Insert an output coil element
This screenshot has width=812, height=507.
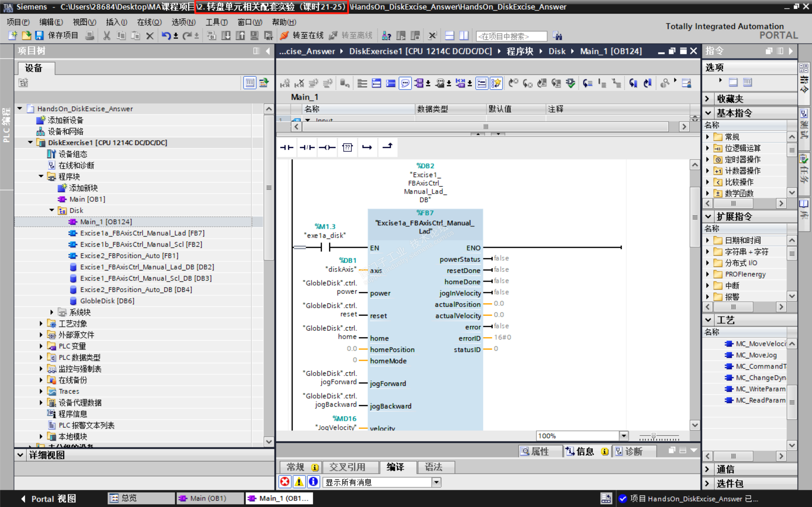327,147
